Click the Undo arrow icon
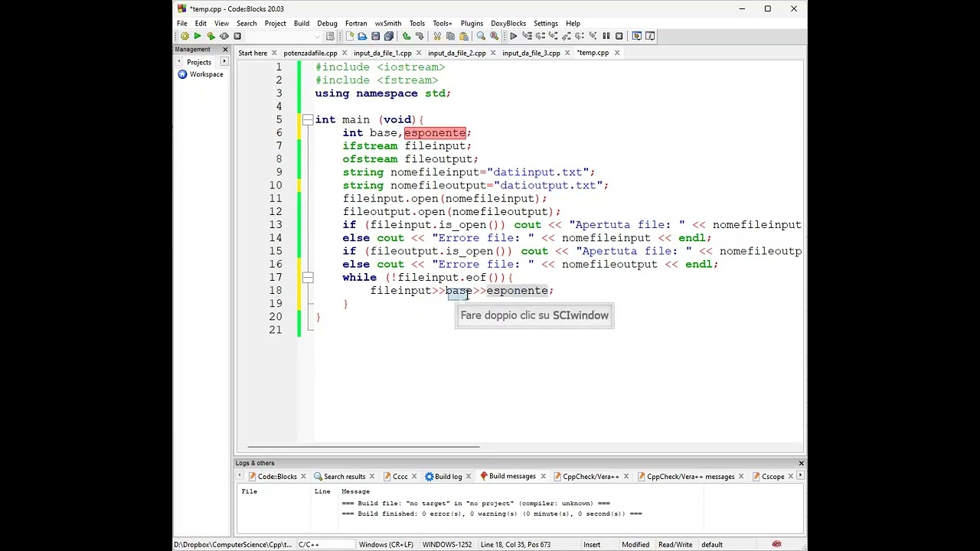The image size is (980, 551). (407, 36)
